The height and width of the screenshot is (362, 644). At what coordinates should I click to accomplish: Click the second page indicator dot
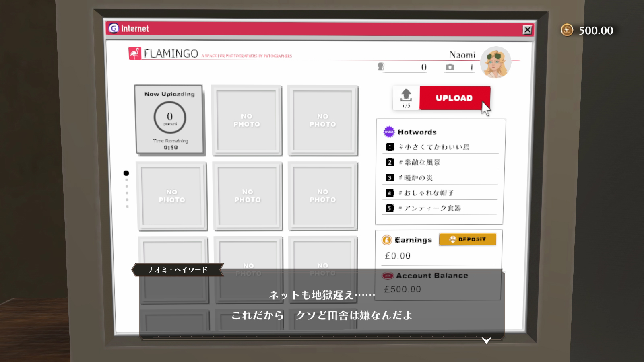coord(127,180)
